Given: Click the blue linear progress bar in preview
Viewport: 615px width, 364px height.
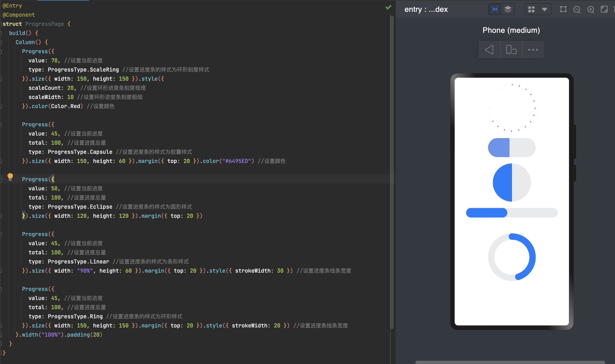Looking at the screenshot, I should (486, 213).
